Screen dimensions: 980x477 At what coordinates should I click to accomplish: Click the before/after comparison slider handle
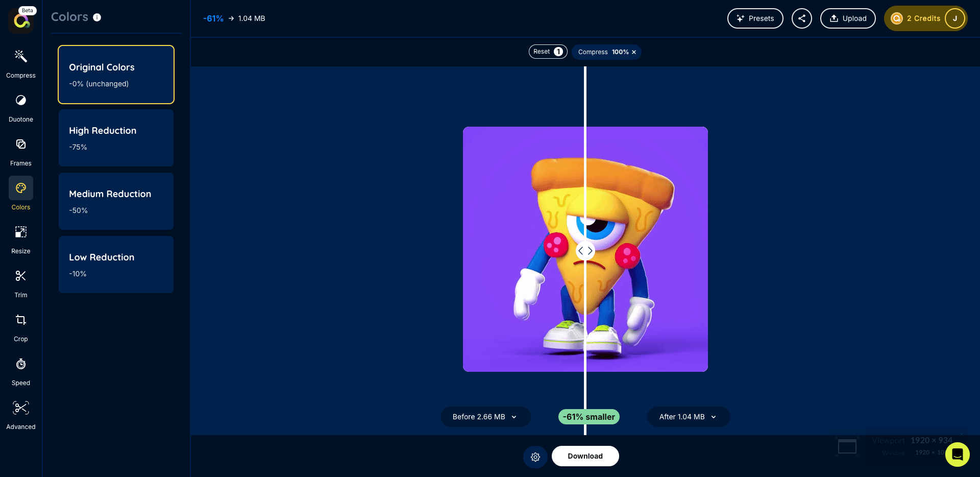coord(585,251)
